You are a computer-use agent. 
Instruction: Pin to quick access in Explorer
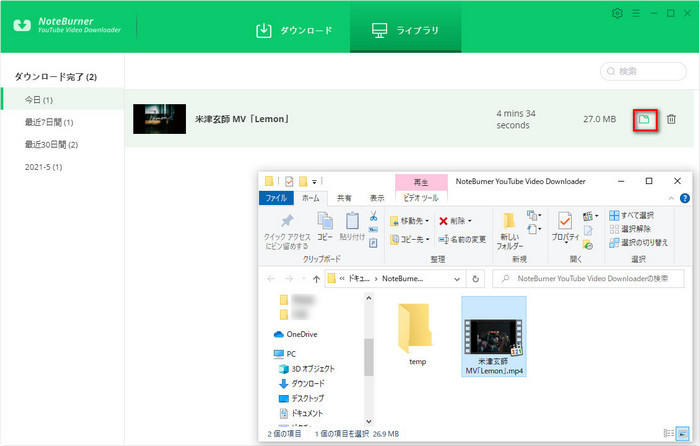point(287,231)
